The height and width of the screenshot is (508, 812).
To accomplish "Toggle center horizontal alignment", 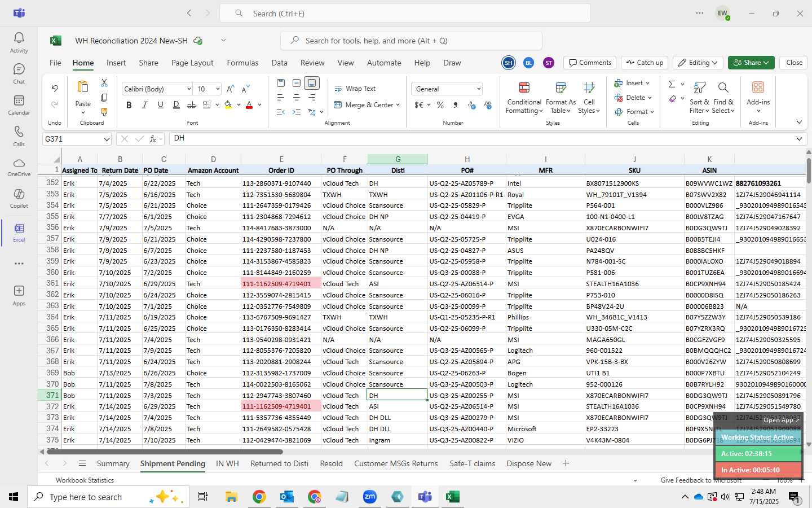I will pos(297,98).
